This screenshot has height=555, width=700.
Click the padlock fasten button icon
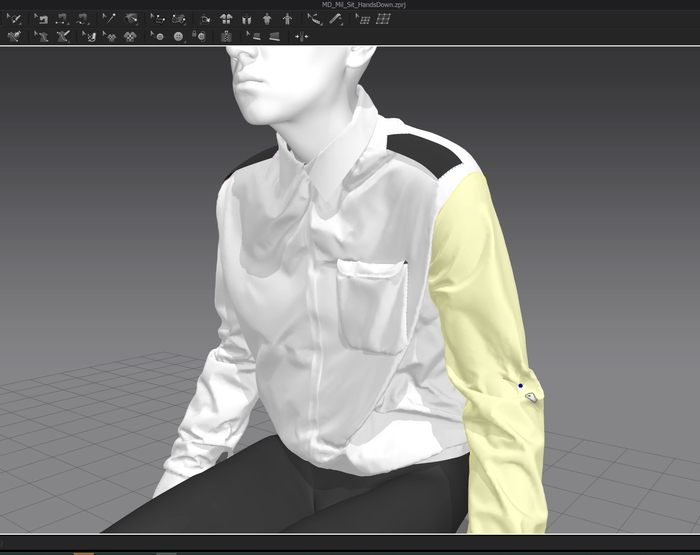pyautogui.click(x=200, y=36)
